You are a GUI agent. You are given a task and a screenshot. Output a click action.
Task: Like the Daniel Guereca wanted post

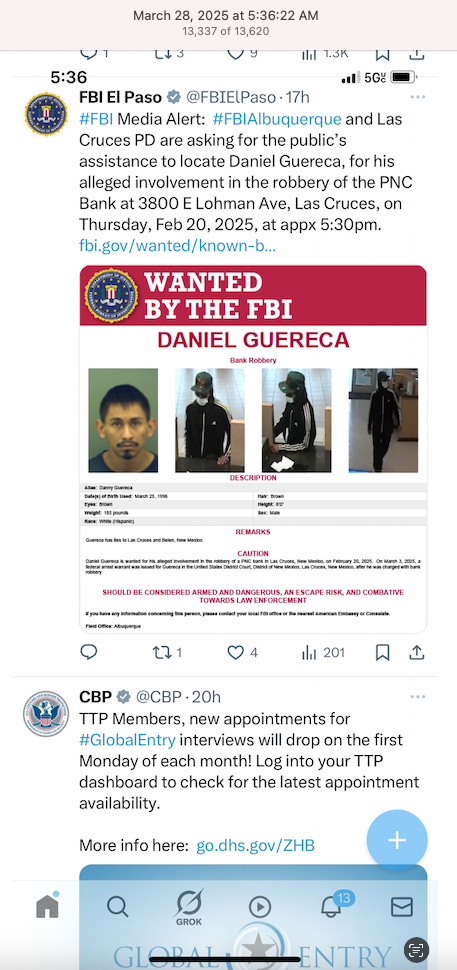pos(242,652)
